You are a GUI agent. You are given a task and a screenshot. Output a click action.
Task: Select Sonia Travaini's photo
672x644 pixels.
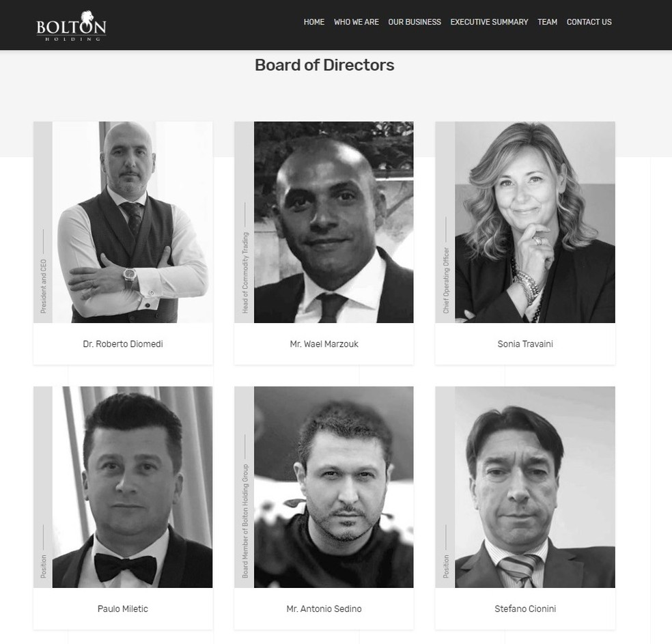coord(535,222)
